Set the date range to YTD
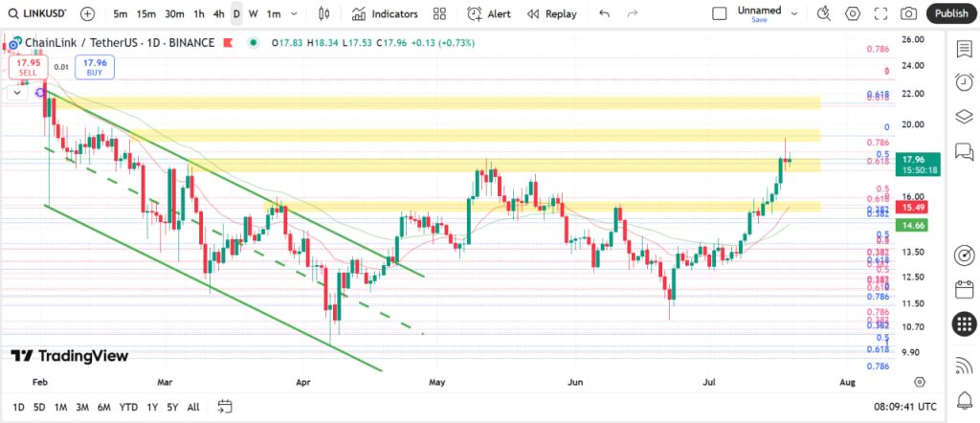Image resolution: width=980 pixels, height=423 pixels. 129,407
